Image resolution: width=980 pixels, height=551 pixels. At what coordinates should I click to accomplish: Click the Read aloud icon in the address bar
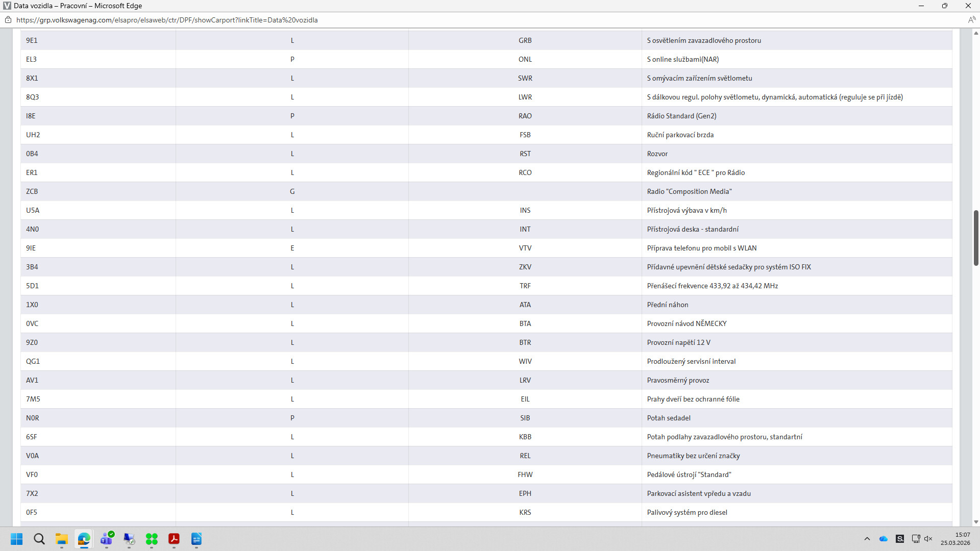(x=971, y=20)
